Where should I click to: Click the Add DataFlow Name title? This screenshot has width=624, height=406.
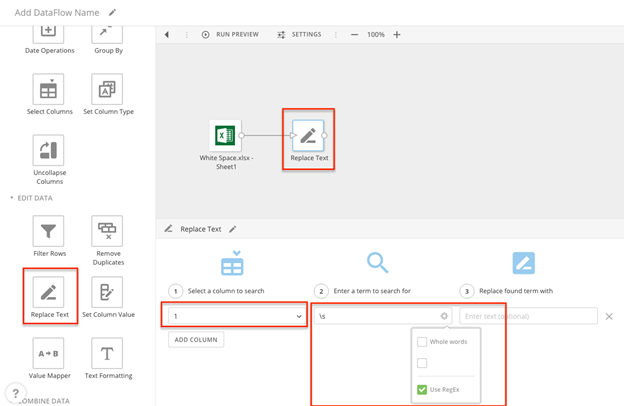click(57, 13)
